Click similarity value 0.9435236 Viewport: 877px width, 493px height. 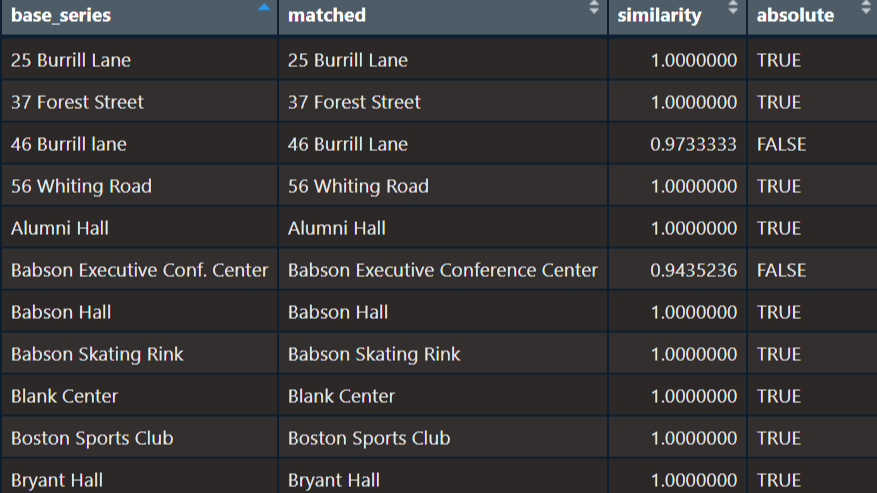tap(693, 270)
